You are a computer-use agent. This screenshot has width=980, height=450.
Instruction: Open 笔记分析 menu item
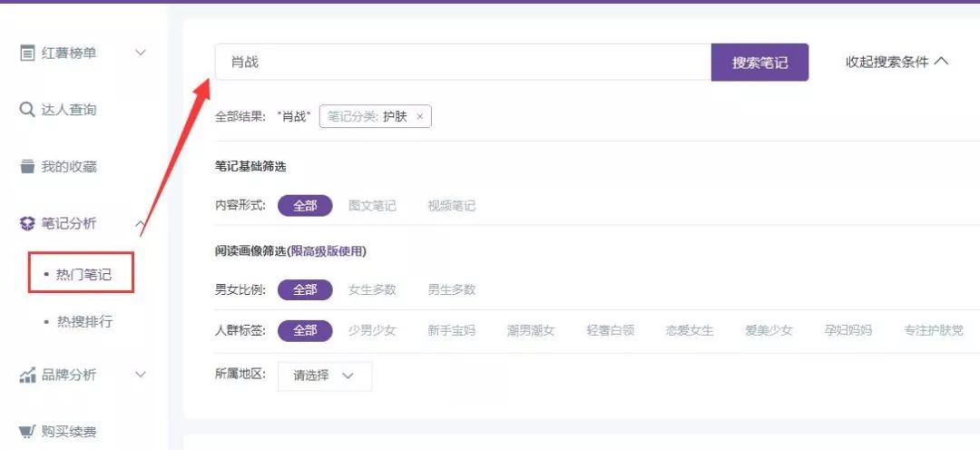point(69,224)
